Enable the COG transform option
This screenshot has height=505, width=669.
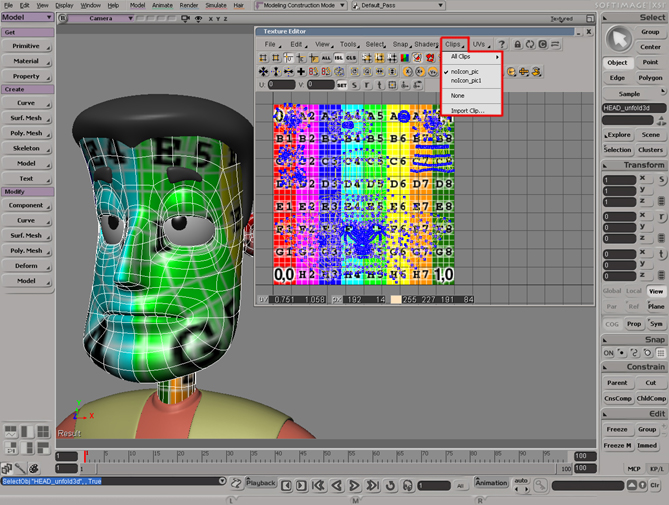610,324
